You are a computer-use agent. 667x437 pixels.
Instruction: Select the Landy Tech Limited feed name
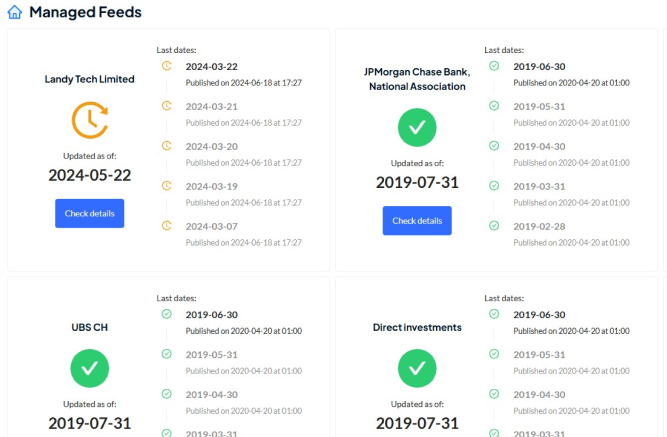click(90, 79)
